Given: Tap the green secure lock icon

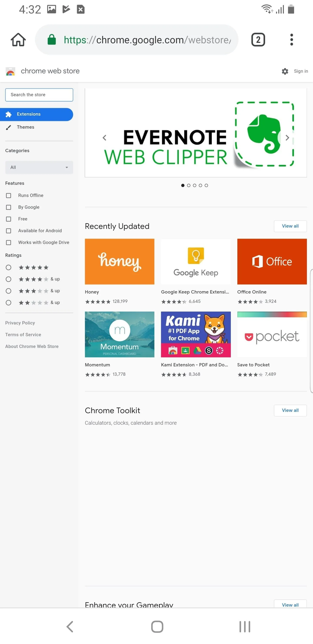Looking at the screenshot, I should (x=52, y=40).
